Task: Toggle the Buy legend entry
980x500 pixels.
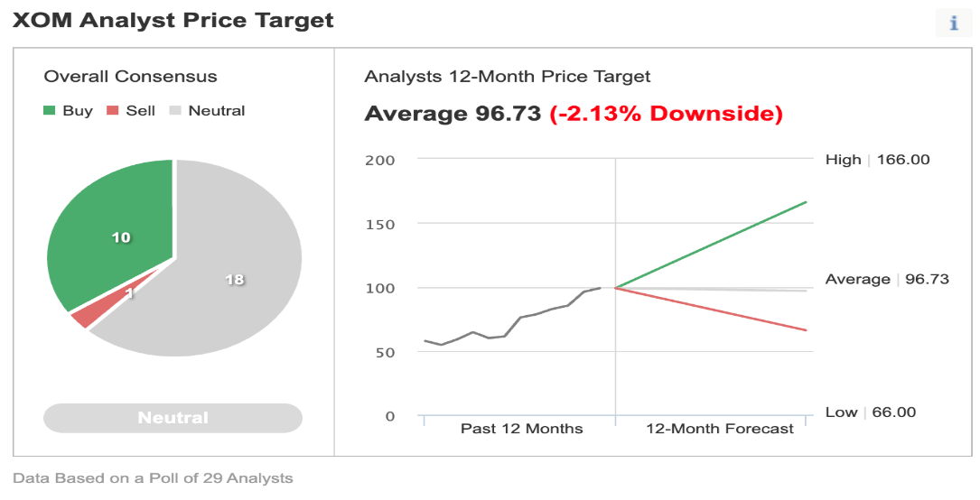Action: tap(68, 111)
